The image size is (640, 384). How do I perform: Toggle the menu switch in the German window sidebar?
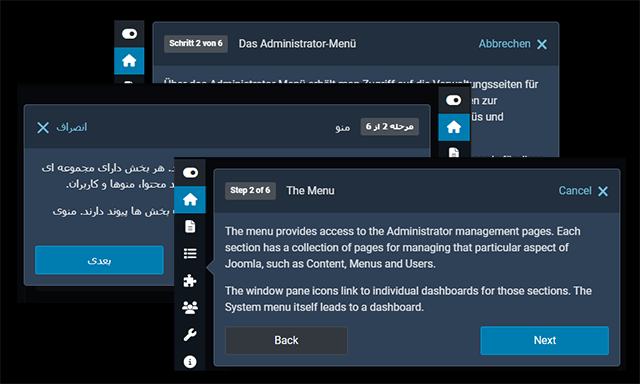(x=129, y=34)
